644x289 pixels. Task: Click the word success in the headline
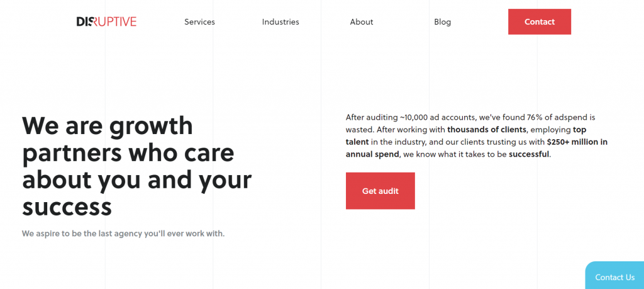[67, 207]
